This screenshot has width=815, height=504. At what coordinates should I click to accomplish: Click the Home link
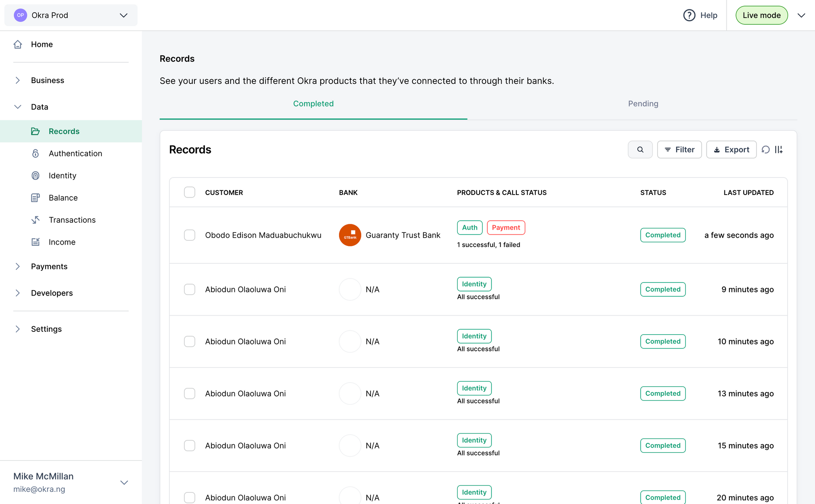pos(42,44)
